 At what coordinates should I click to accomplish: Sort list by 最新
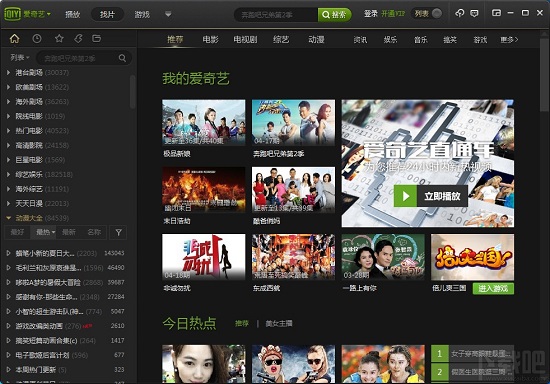(69, 232)
